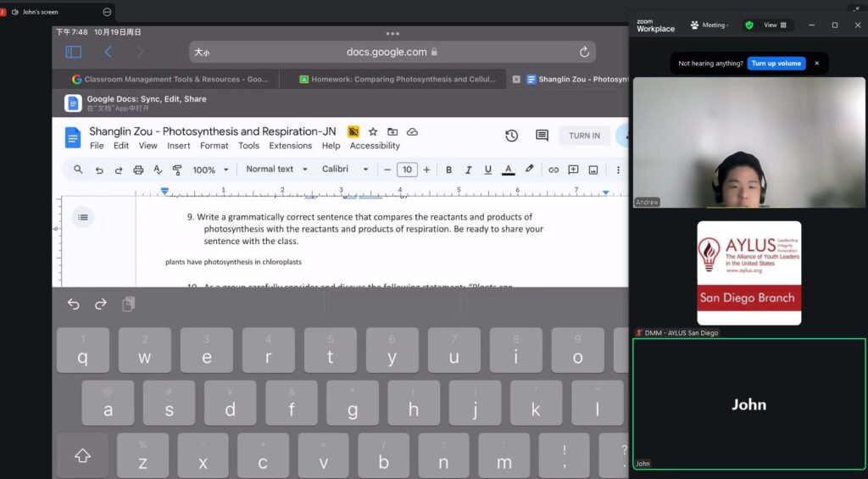Click the font size field showing 10
The width and height of the screenshot is (868, 479).
407,170
